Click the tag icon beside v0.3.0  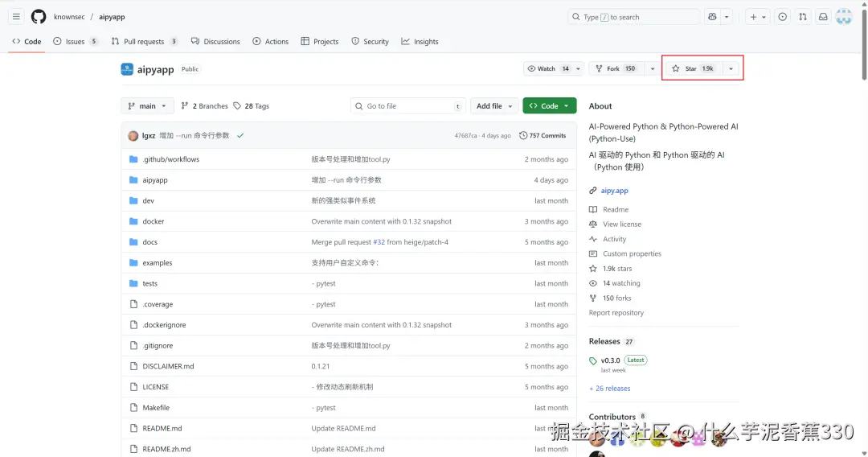pos(593,361)
